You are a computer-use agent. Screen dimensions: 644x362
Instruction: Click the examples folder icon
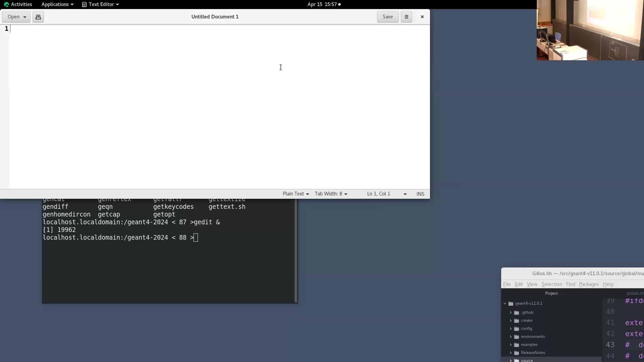pyautogui.click(x=517, y=345)
